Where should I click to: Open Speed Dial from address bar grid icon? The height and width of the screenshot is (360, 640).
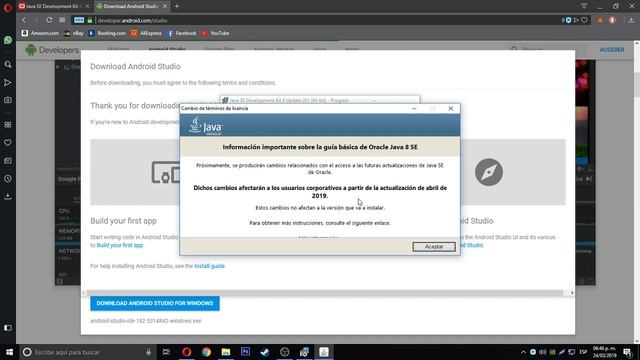62,20
